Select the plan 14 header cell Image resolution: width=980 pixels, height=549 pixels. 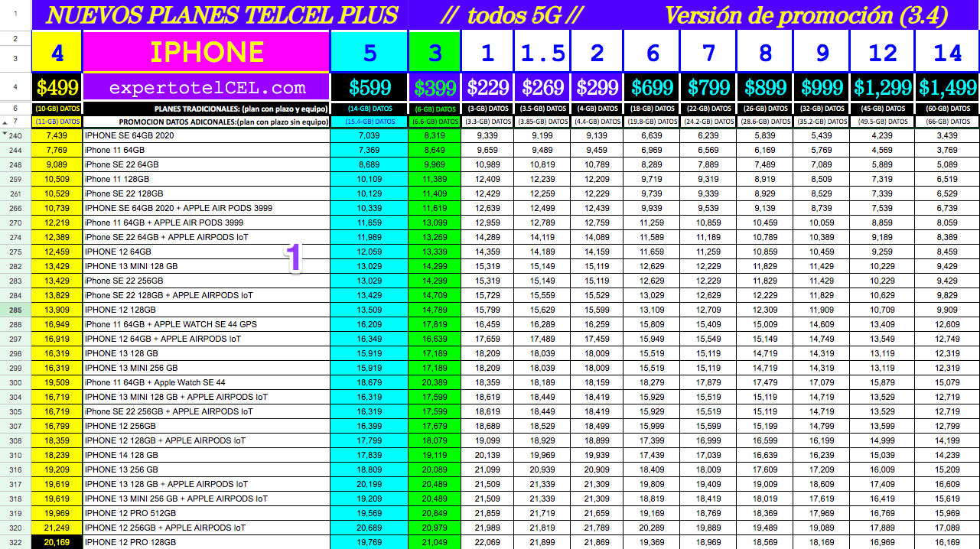[948, 51]
